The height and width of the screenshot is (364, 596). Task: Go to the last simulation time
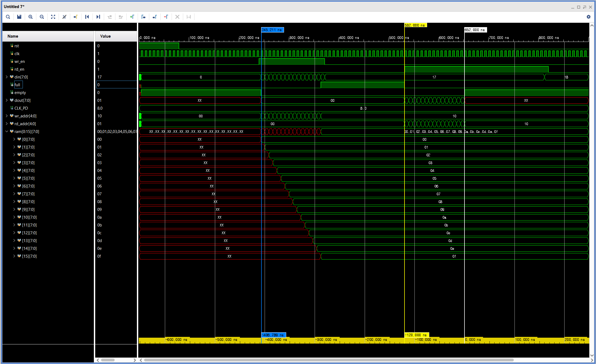[x=98, y=17]
